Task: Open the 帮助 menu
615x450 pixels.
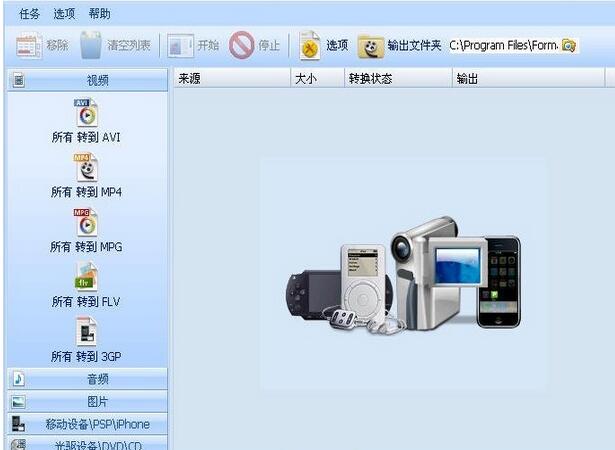Action: point(100,14)
